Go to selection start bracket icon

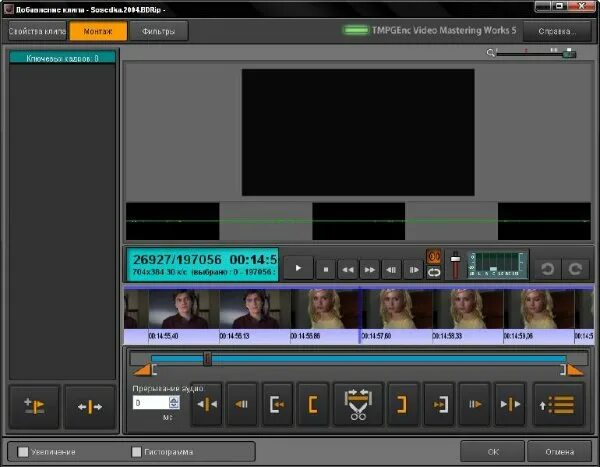(277, 404)
